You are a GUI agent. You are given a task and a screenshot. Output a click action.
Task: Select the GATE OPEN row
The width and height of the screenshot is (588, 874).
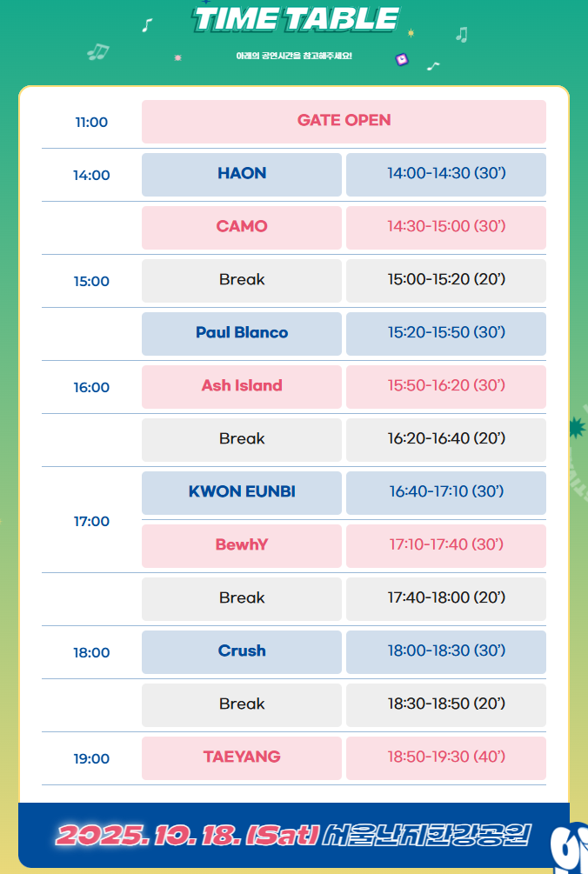click(x=344, y=121)
